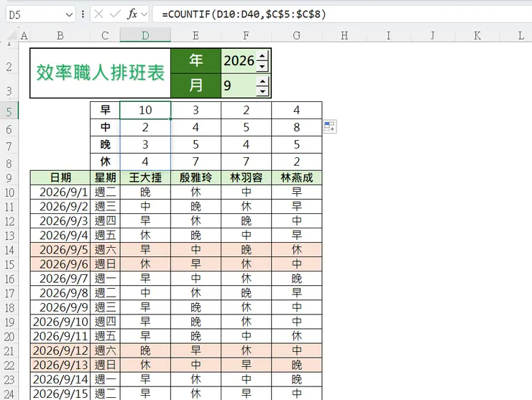This screenshot has width=532, height=400.
Task: Click the 王大捶 header cell
Action: point(145,177)
